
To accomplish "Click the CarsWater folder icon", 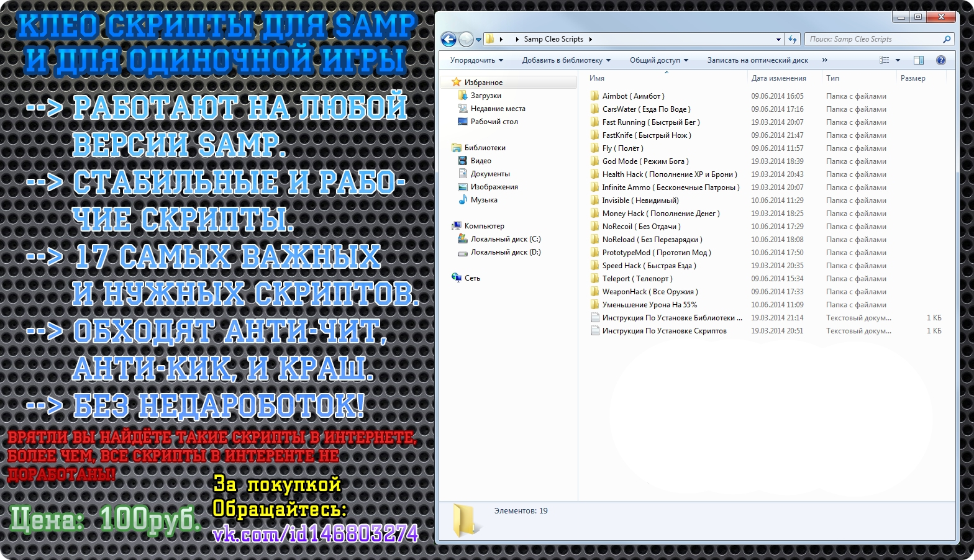I will (594, 109).
